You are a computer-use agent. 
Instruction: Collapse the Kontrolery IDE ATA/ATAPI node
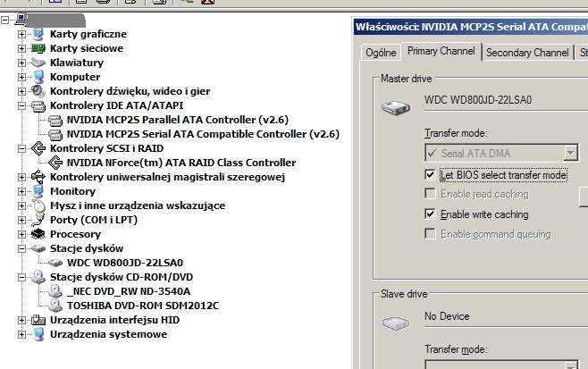click(x=21, y=105)
